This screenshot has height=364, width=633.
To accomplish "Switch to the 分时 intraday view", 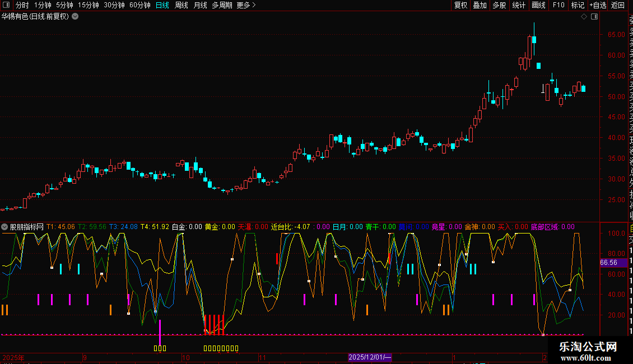I will pos(22,5).
